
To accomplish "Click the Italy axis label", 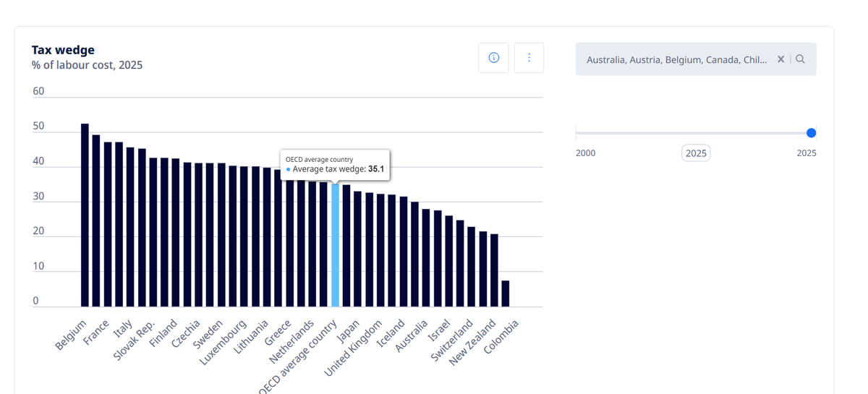I will tap(122, 328).
